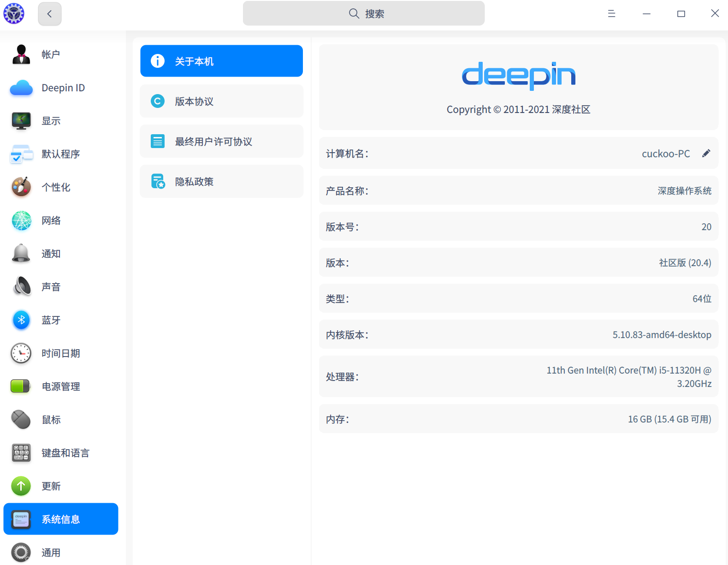Click the Deepin ID cloud icon
This screenshot has width=728, height=565.
(x=21, y=88)
